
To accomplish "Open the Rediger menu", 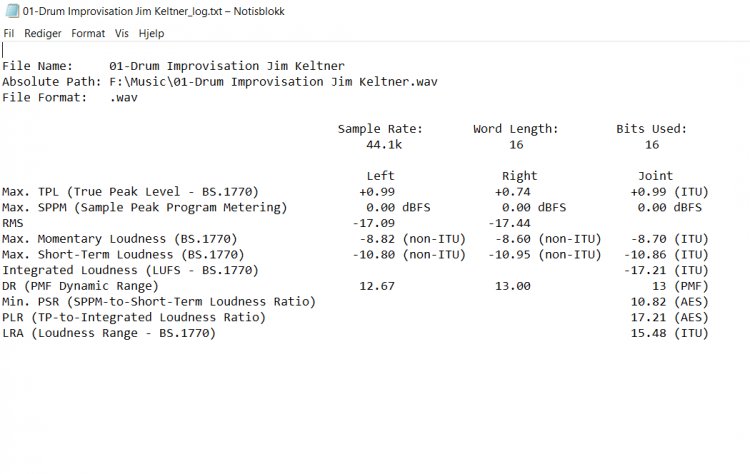I will tap(43, 33).
